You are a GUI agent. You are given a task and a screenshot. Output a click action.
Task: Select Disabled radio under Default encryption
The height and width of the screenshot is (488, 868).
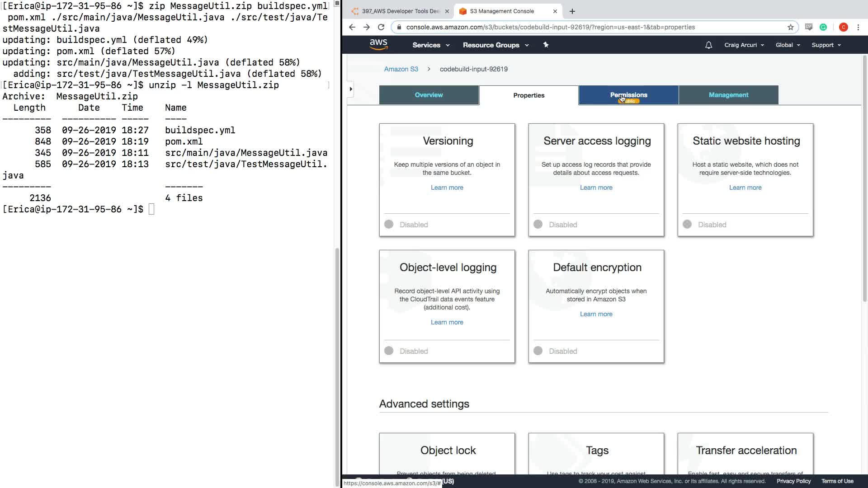[538, 351]
